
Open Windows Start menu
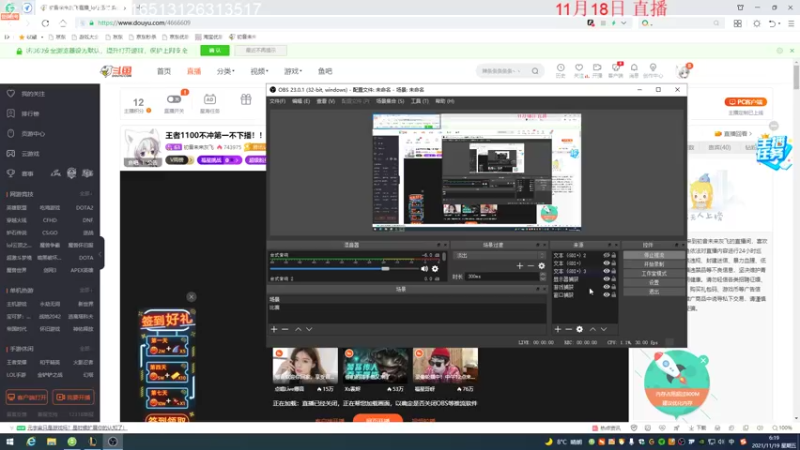tap(10, 442)
